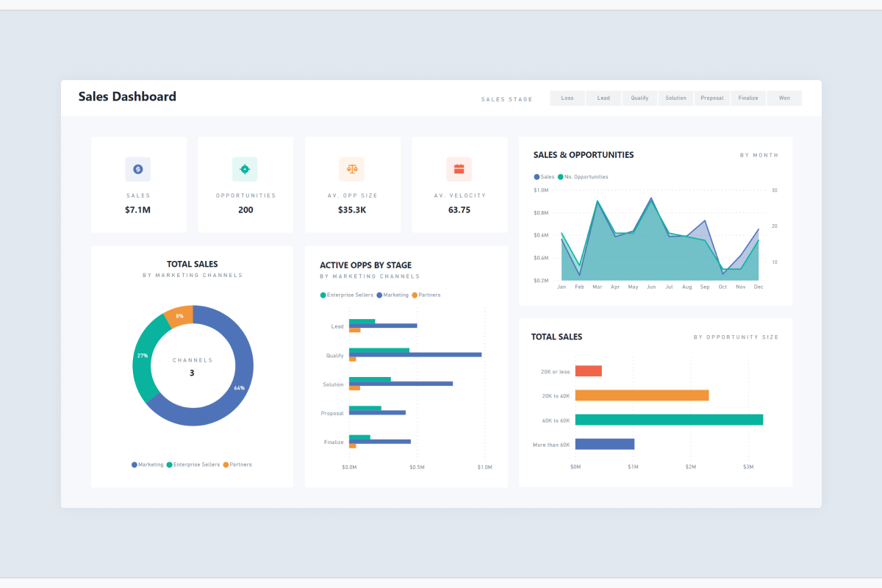The height and width of the screenshot is (588, 882).
Task: Filter dashboard by Won stage
Action: pos(784,98)
